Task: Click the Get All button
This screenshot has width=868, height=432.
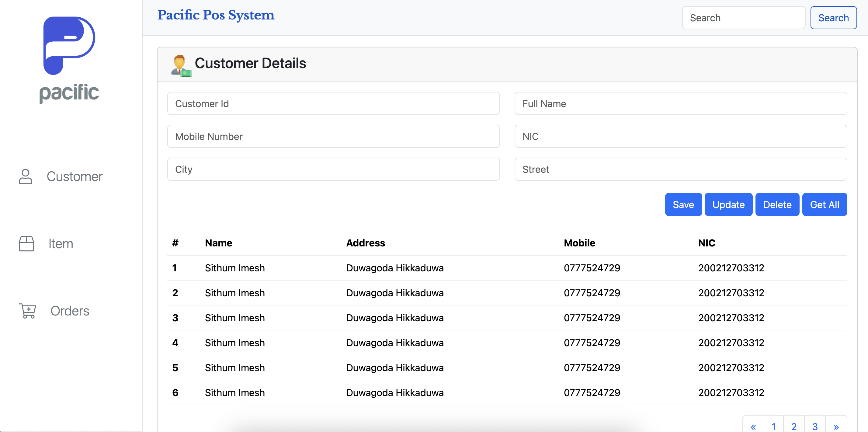Action: pyautogui.click(x=824, y=204)
